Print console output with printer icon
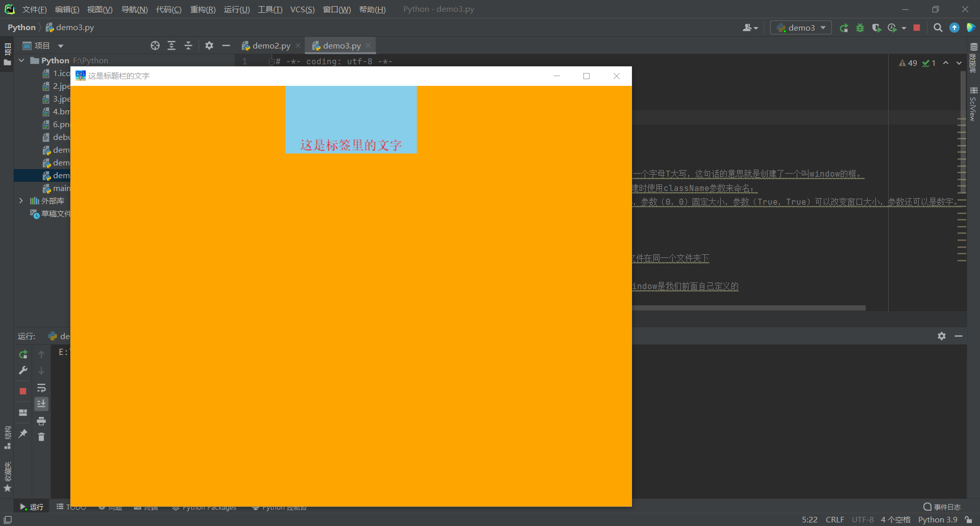 42,421
